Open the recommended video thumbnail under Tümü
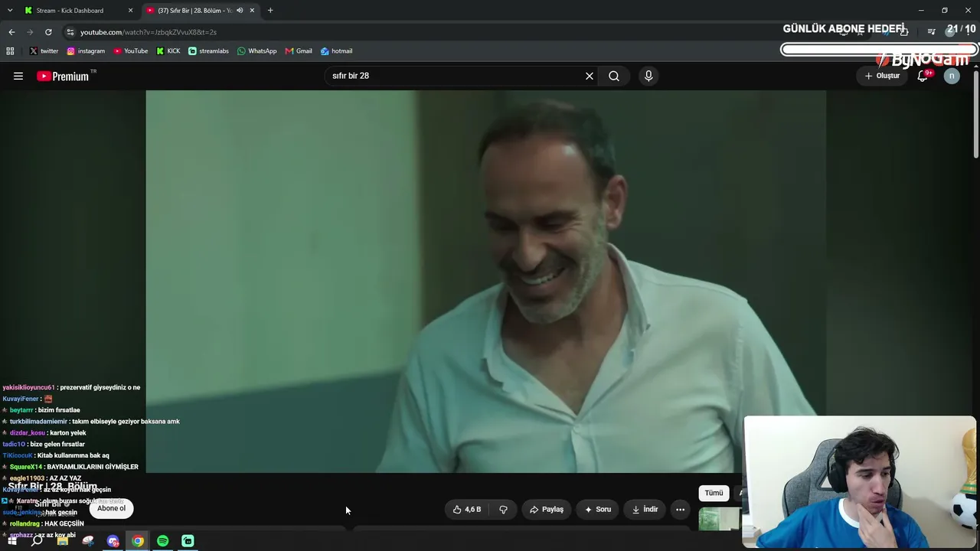 720,519
